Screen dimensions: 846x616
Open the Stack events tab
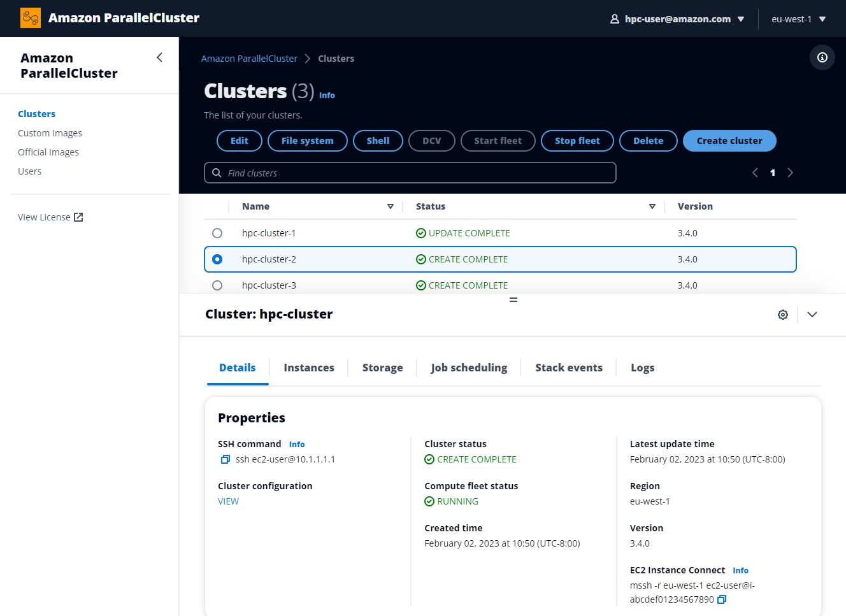coord(568,368)
